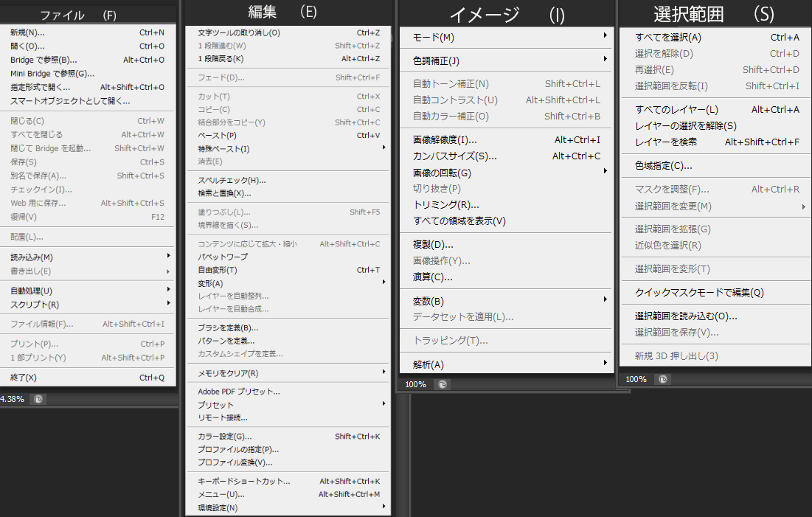
Task: Click the 100% zoom field below the Select menu
Action: pos(636,379)
